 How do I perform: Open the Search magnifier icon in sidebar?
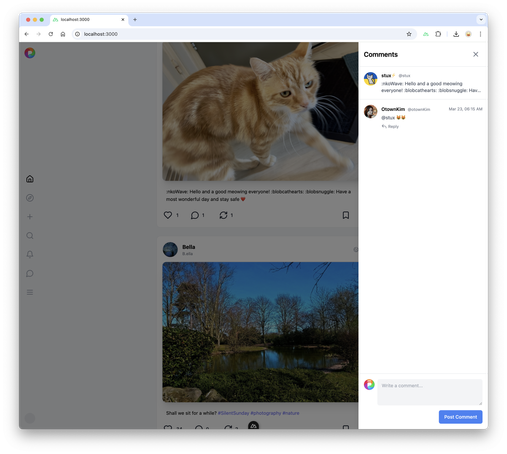tap(30, 236)
